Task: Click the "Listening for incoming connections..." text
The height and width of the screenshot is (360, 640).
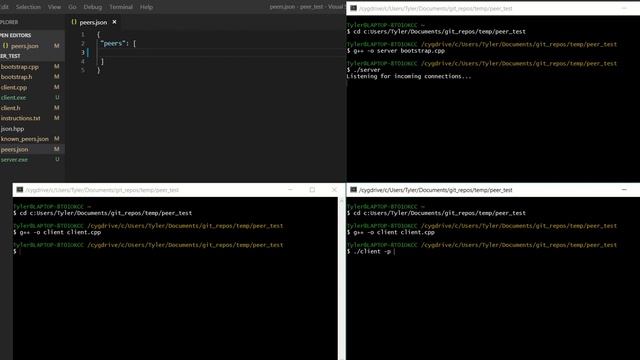Action: coord(409,76)
